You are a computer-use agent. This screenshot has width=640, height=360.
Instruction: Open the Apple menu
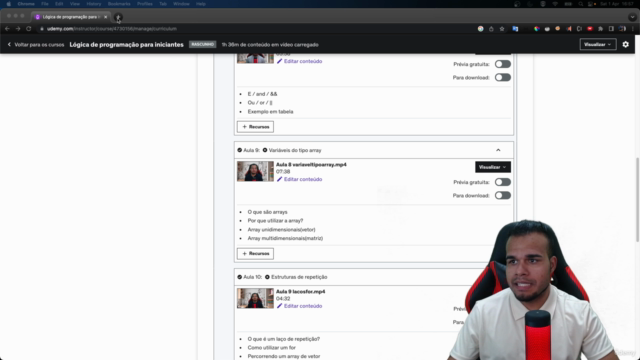[x=8, y=4]
